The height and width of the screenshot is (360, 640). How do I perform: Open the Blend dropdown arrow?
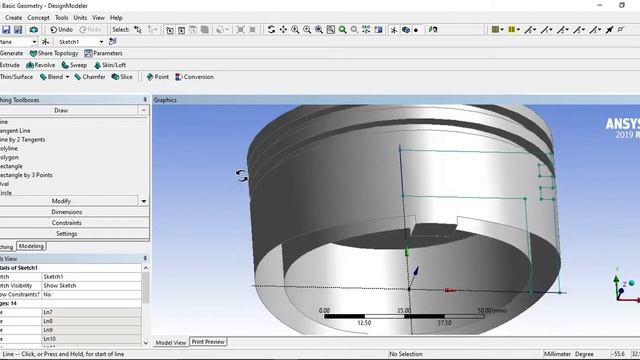coord(67,77)
